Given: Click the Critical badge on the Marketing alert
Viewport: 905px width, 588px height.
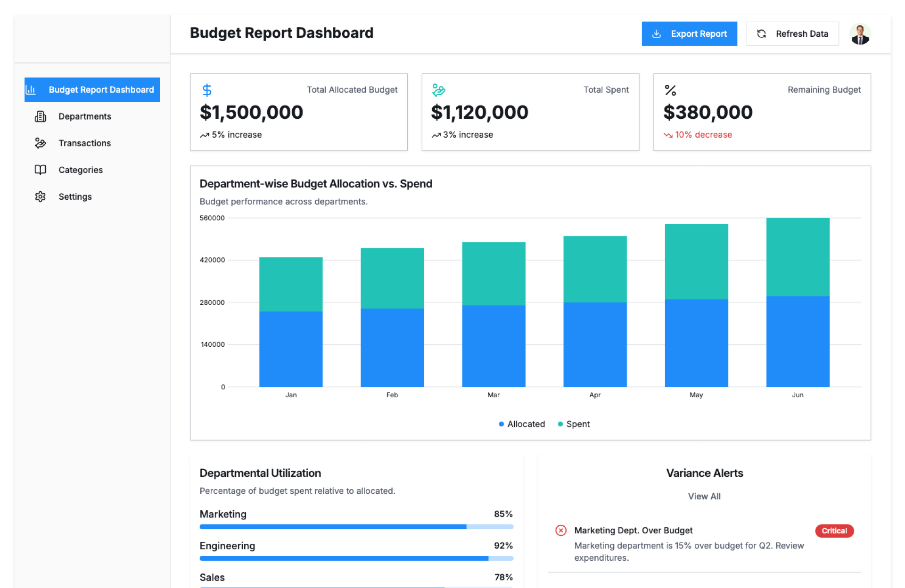Looking at the screenshot, I should pos(834,531).
